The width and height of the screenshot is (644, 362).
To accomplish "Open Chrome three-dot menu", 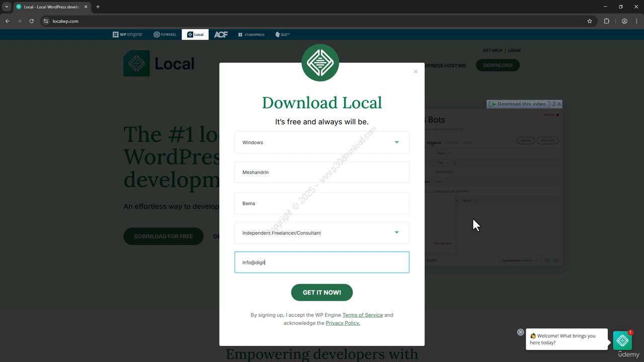I will [x=637, y=21].
